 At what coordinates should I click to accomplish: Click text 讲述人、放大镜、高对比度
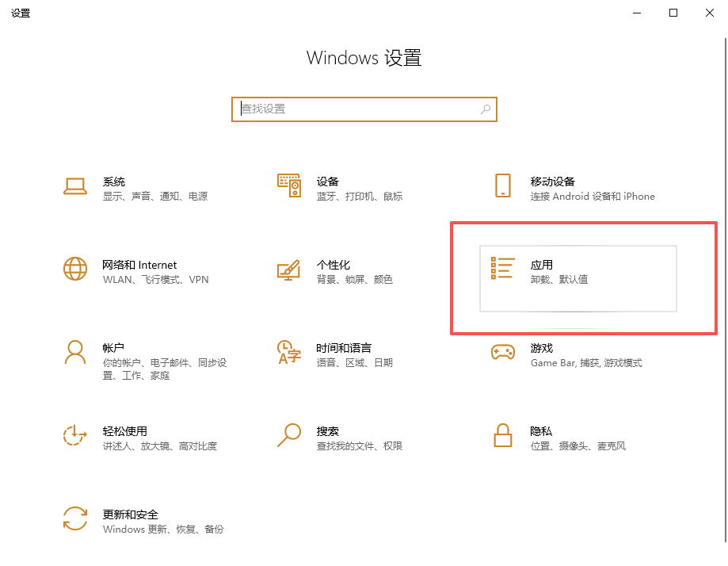(x=160, y=446)
